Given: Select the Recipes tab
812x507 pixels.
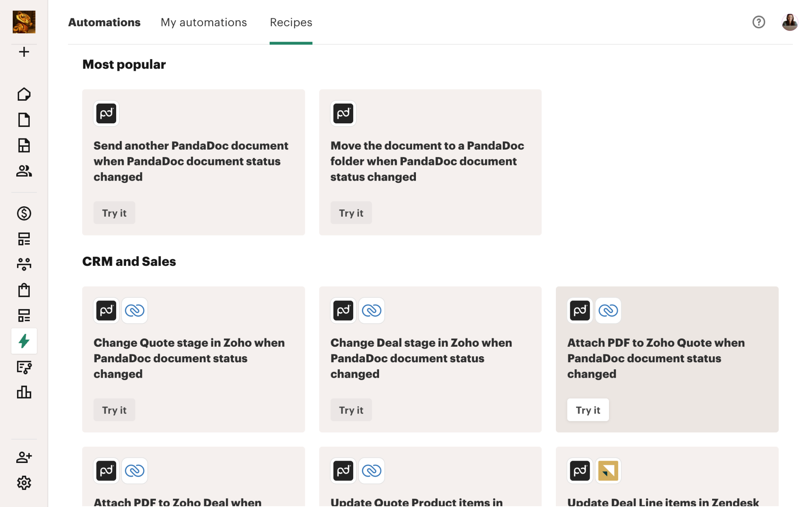Looking at the screenshot, I should (x=291, y=22).
